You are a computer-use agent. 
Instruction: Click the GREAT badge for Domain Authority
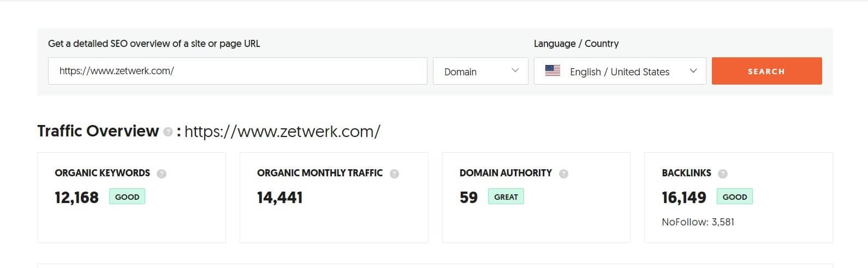[x=506, y=196]
